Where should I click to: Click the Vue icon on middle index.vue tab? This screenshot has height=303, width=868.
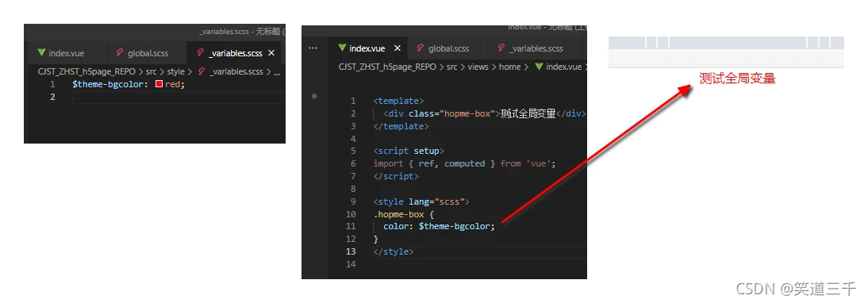click(x=342, y=48)
